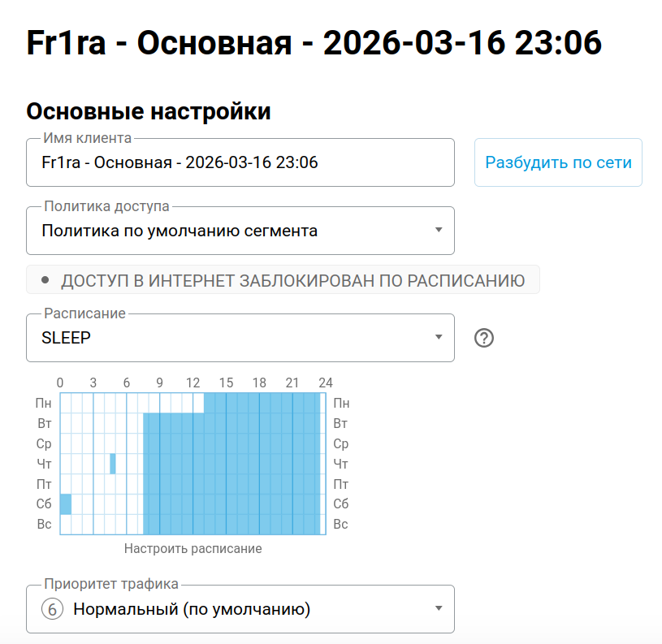Image resolution: width=662 pixels, height=644 pixels.
Task: Open the Настроить расписание link
Action: click(x=193, y=548)
